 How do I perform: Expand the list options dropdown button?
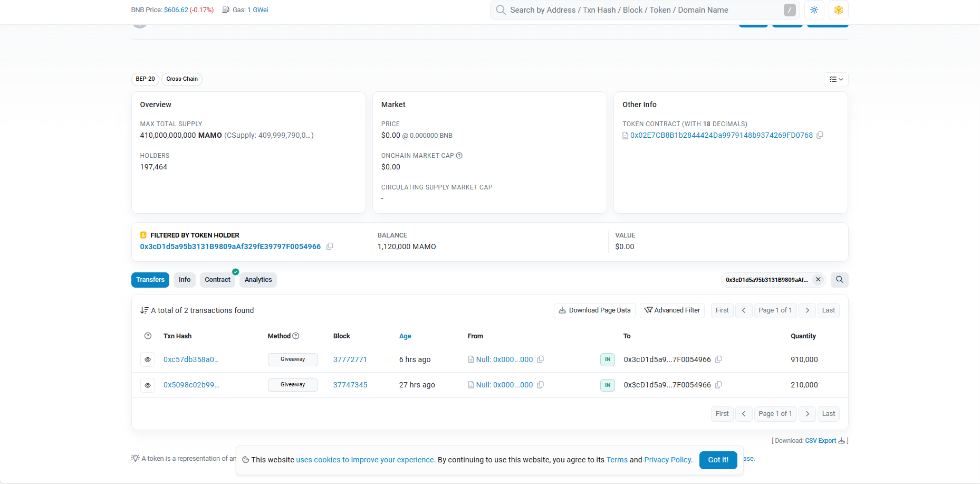coord(836,80)
